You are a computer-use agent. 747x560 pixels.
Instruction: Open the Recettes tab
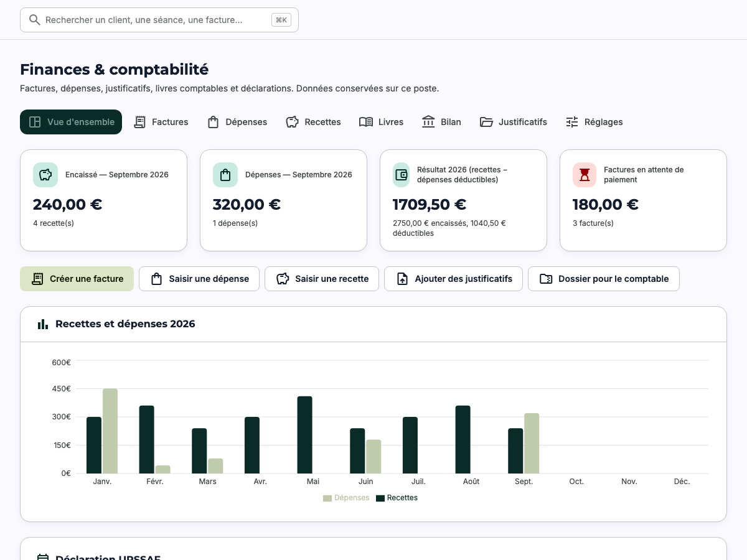314,122
